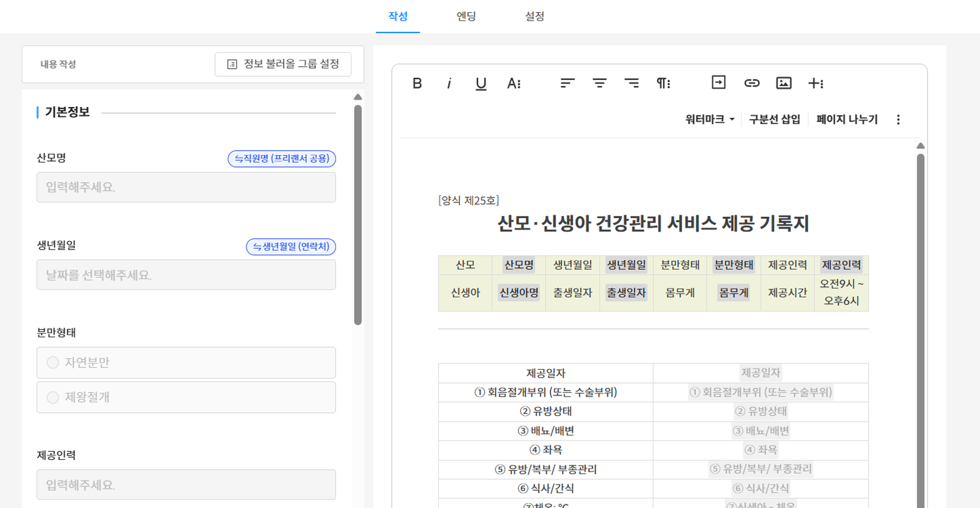
Task: Align text to the right
Action: pos(632,83)
